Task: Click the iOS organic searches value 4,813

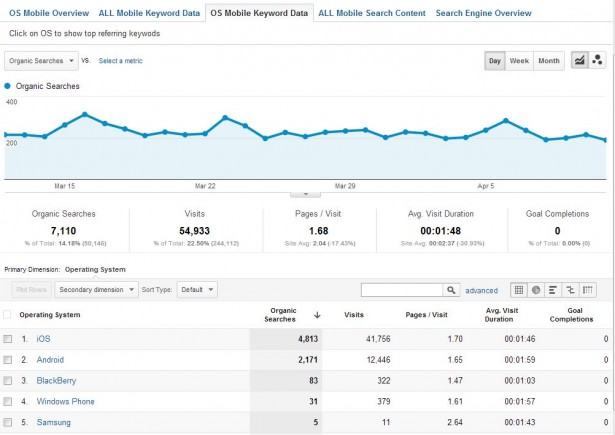Action: [308, 339]
